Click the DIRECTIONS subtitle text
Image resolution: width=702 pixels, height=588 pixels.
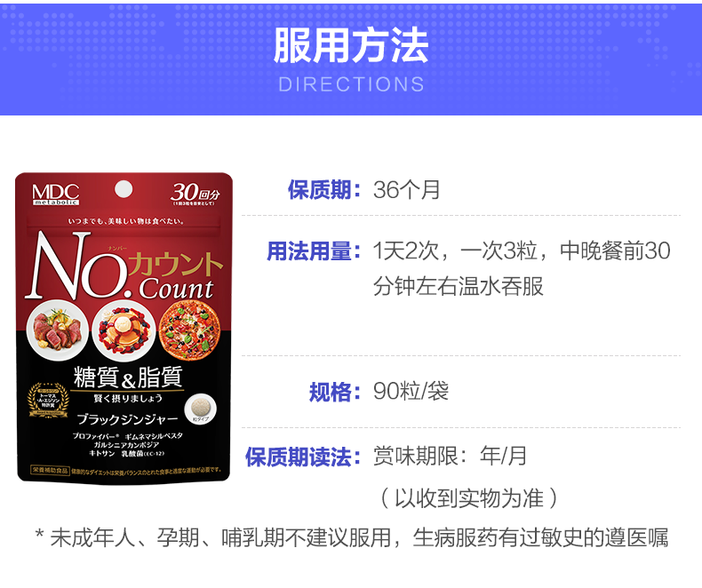pos(352,84)
